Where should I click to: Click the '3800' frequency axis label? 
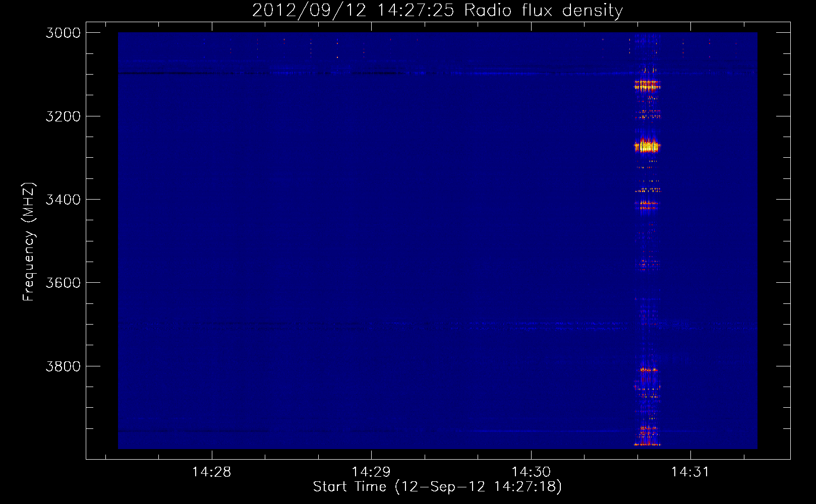(63, 366)
